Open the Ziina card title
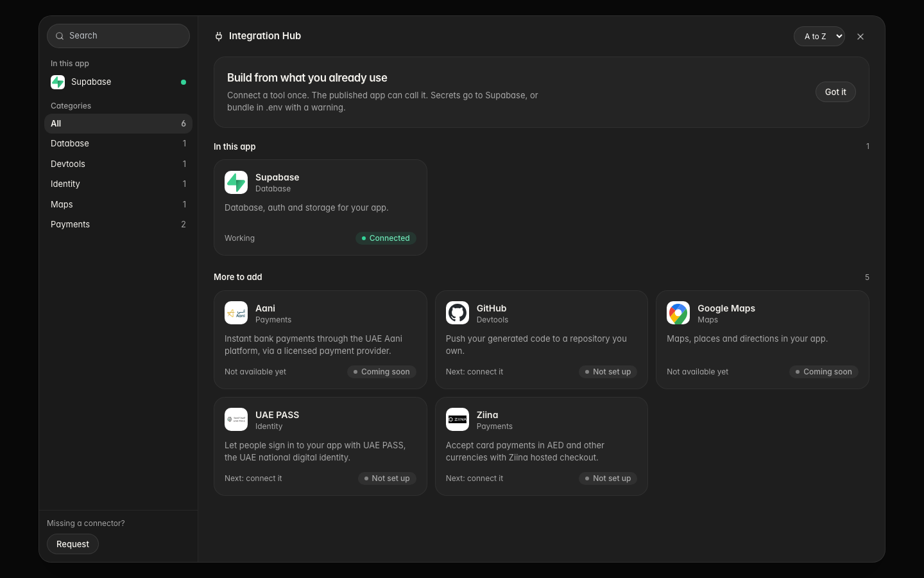 tap(487, 415)
